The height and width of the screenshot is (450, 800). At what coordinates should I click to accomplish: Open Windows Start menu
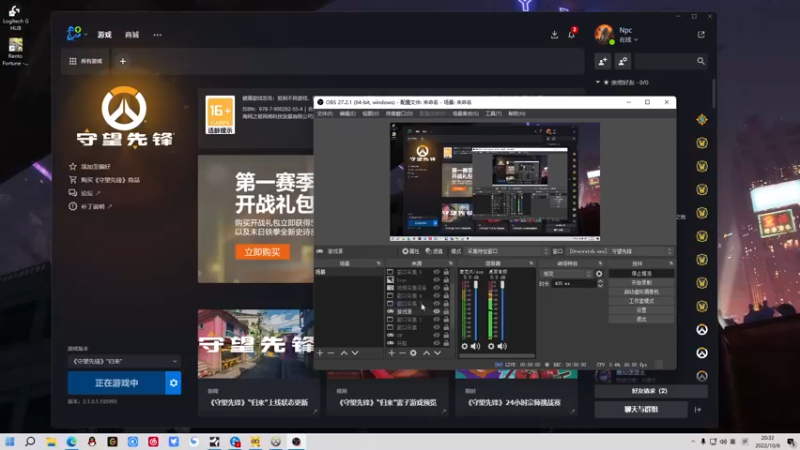(x=10, y=442)
